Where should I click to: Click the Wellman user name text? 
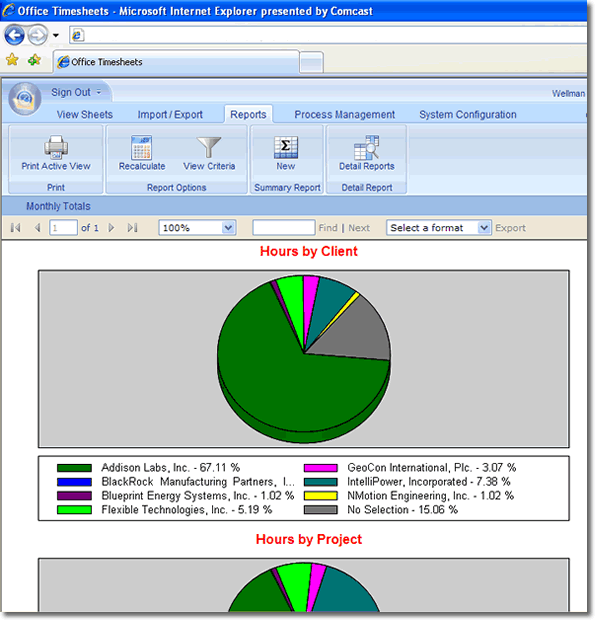[569, 93]
